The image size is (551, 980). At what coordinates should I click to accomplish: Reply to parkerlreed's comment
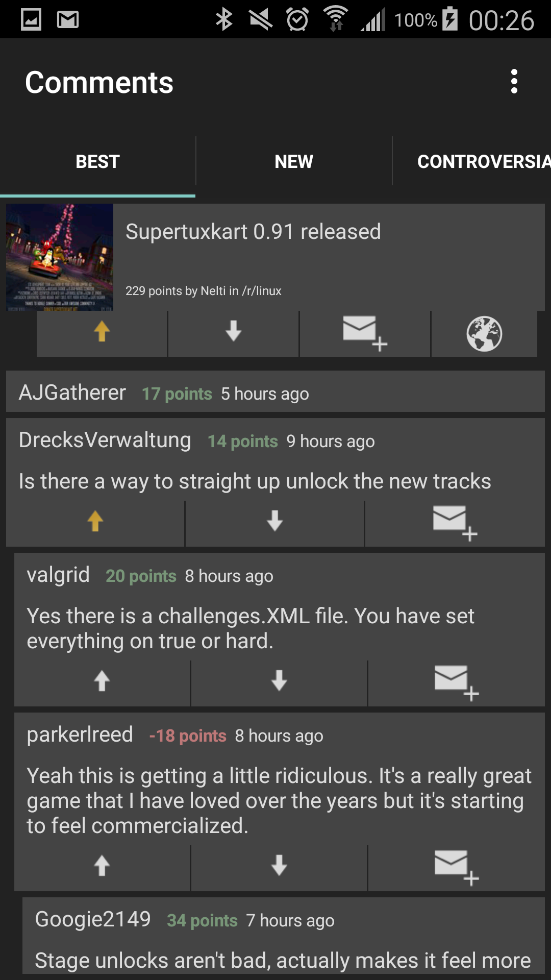click(457, 867)
